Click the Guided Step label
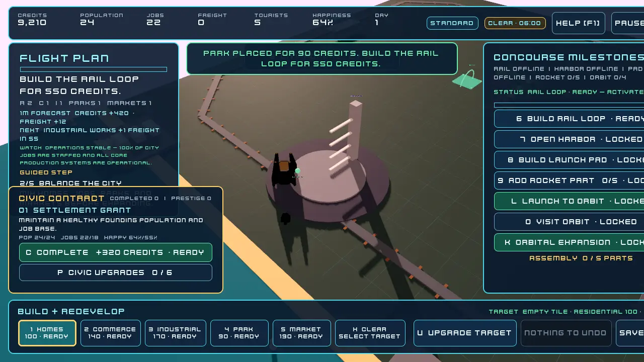Image resolution: width=644 pixels, height=362 pixels. pyautogui.click(x=46, y=172)
